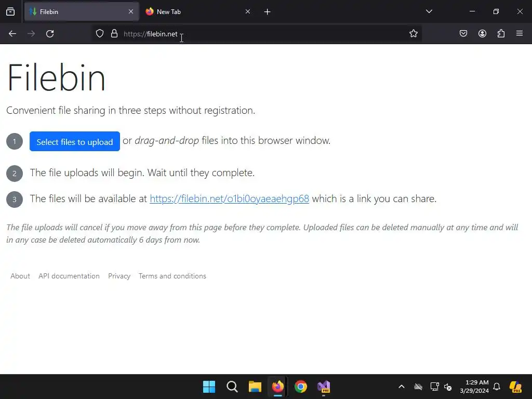
Task: Reload the Filebin page
Action: pos(50,34)
